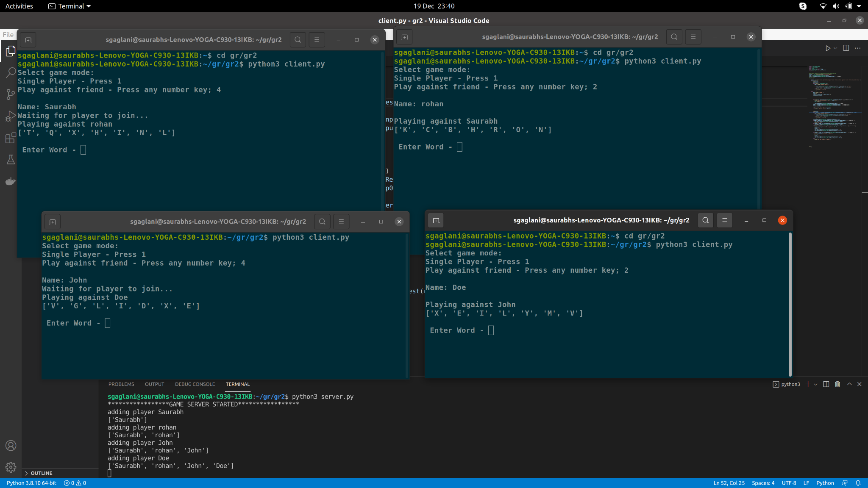Open hamburger menu in Saurabh terminal window
The image size is (868, 488).
317,40
